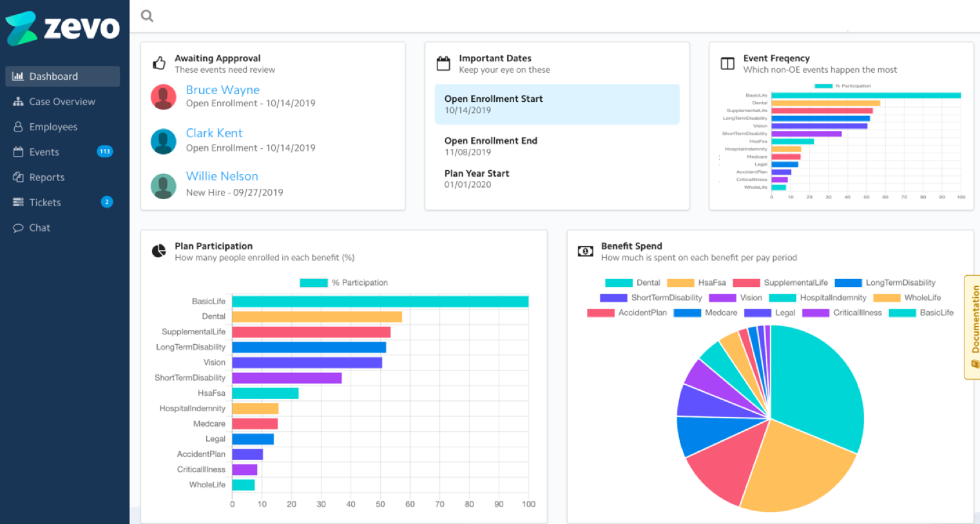Click the money icon beside Benefit Spend
This screenshot has width=980, height=524.
(585, 251)
